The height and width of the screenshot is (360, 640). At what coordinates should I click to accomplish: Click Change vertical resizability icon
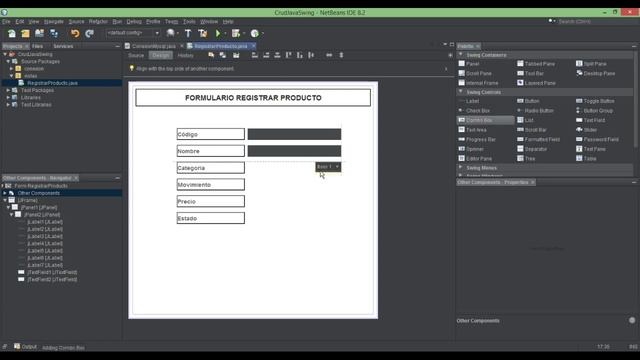[x=341, y=55]
